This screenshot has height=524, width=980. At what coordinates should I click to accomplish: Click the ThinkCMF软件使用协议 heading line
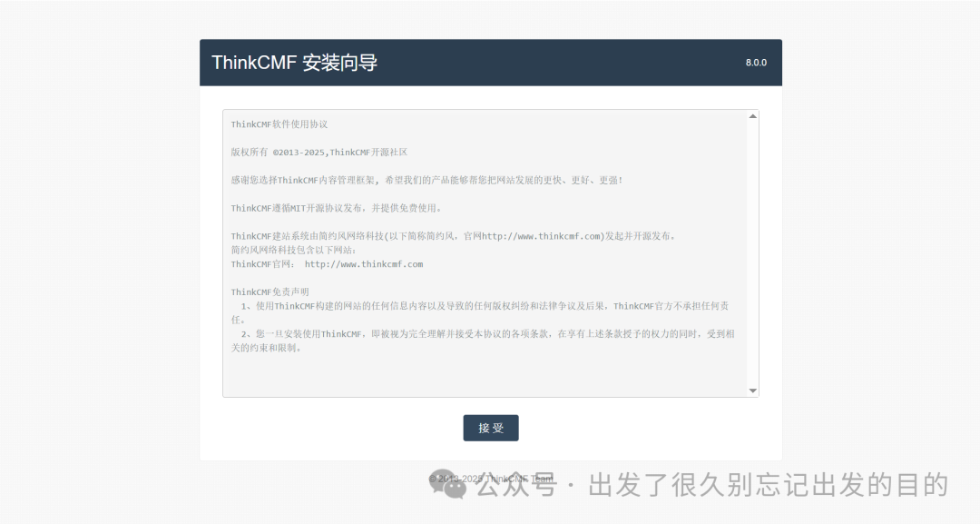[x=279, y=124]
